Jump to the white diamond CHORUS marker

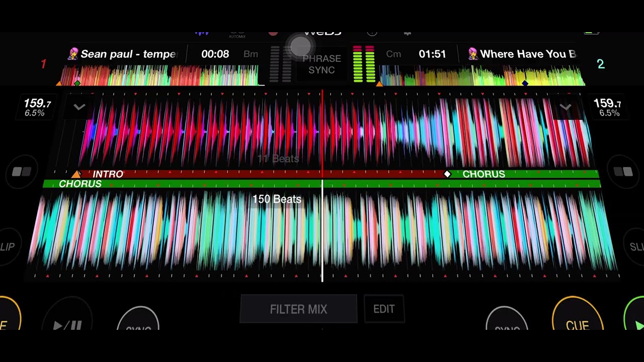[x=447, y=174]
